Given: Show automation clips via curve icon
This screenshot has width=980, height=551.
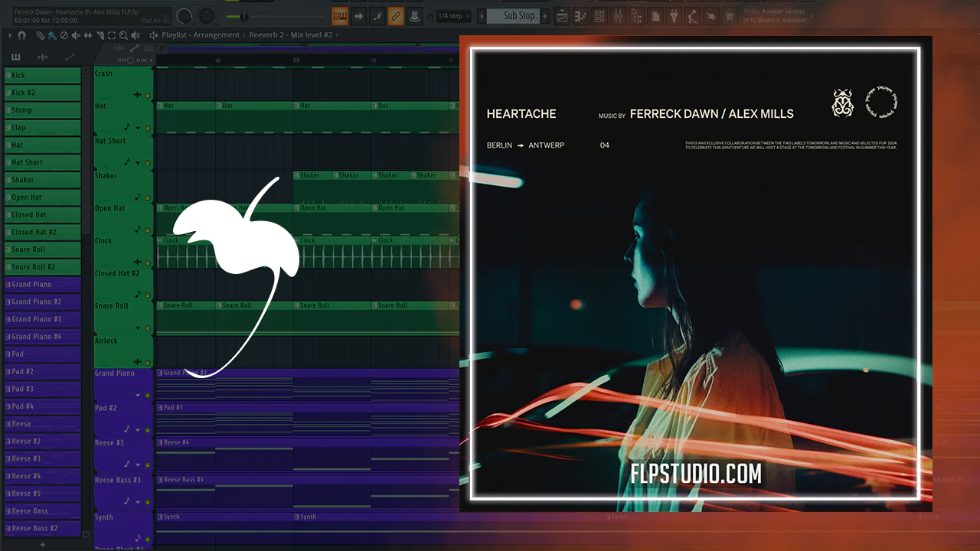Looking at the screenshot, I should 70,57.
